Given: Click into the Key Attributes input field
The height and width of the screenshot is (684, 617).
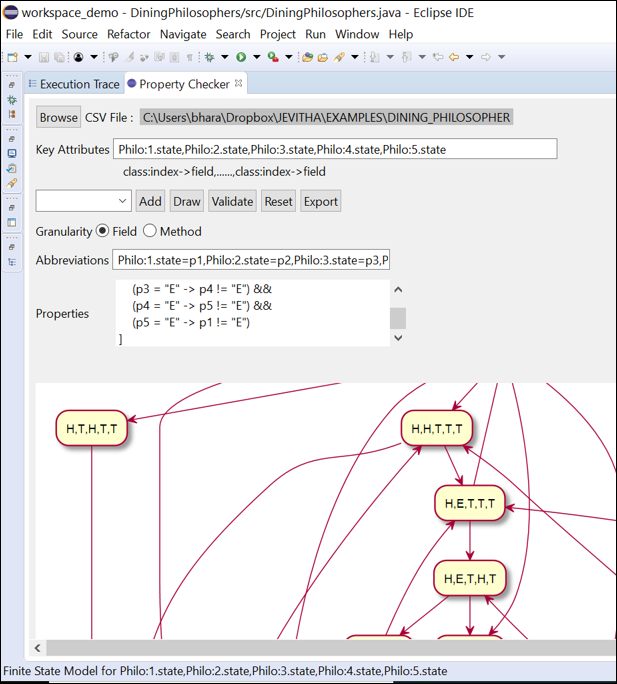Looking at the screenshot, I should tap(335, 149).
